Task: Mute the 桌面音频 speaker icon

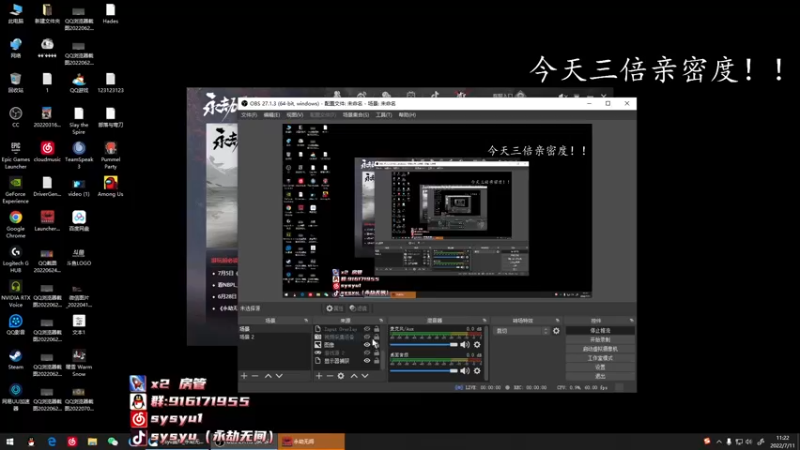Action: coord(465,371)
